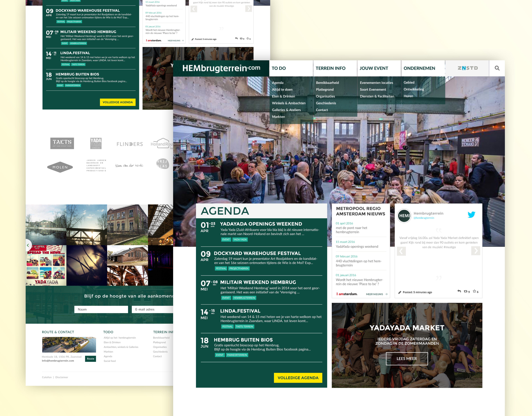Click Social feed link in TODO footer
Viewport: 532px width, 416px height.
[110, 361]
